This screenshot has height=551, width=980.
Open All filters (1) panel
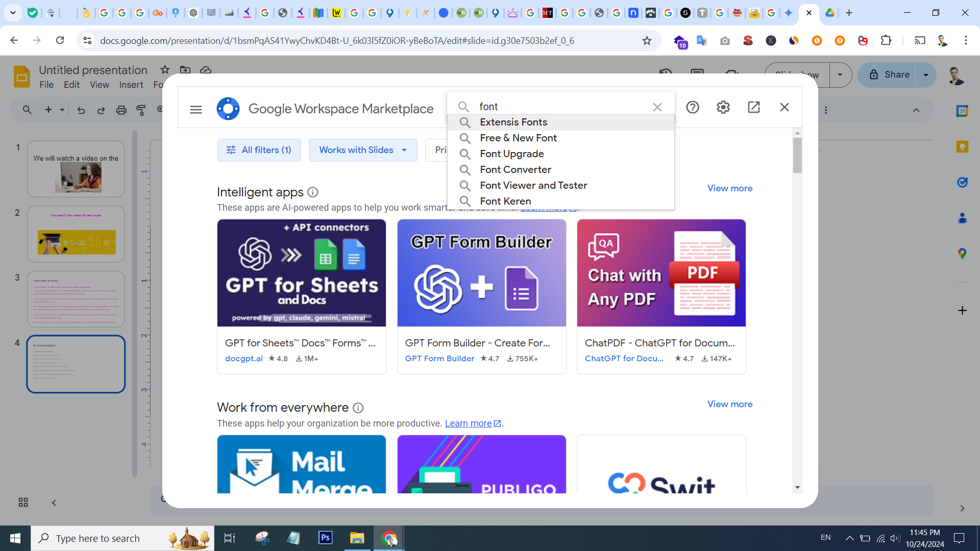tap(259, 150)
